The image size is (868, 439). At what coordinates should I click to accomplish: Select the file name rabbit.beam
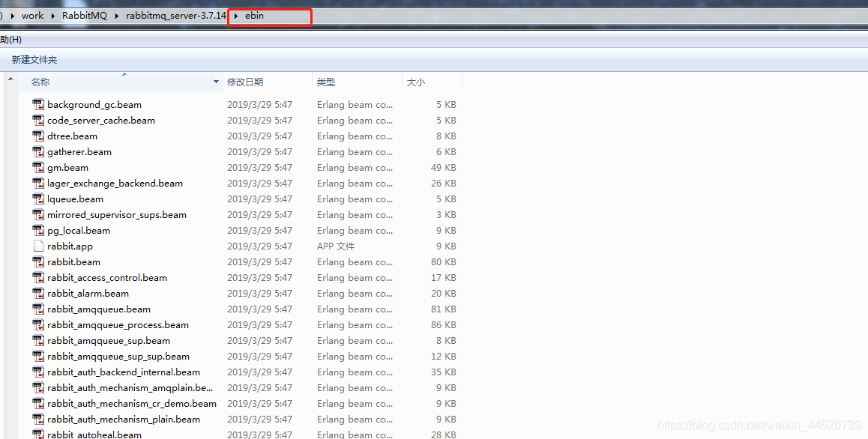[x=74, y=262]
